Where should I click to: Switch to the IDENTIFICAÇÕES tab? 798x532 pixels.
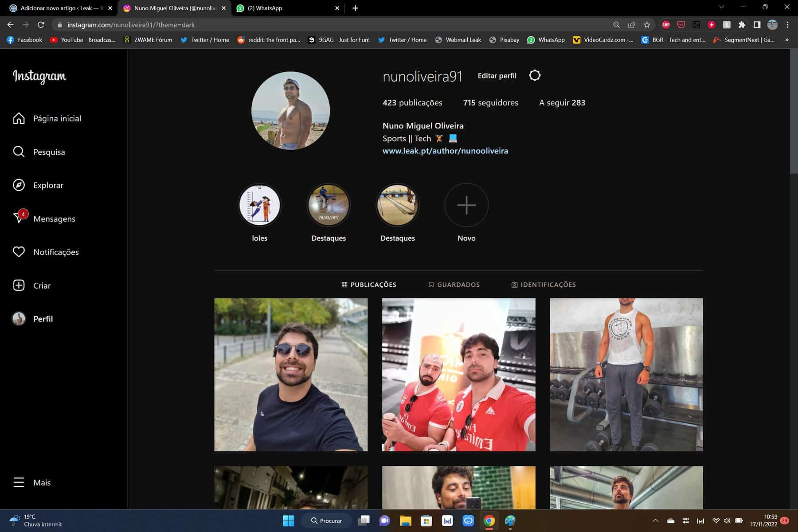pos(544,285)
